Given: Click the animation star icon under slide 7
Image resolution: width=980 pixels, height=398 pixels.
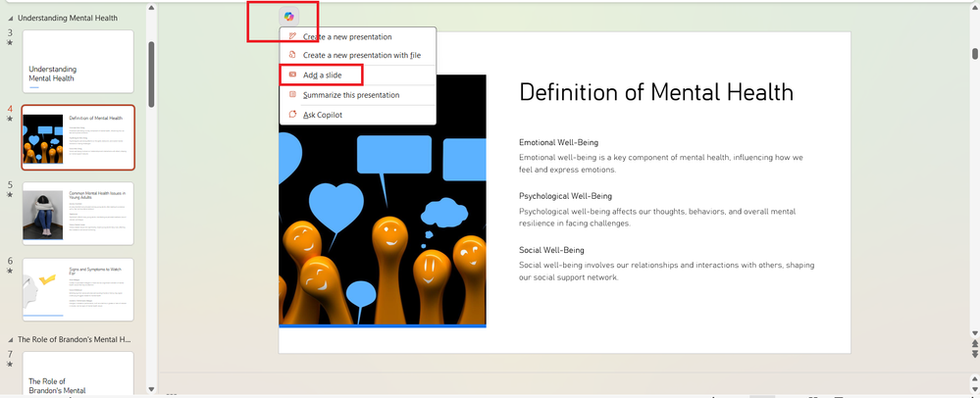Looking at the screenshot, I should pos(10,364).
